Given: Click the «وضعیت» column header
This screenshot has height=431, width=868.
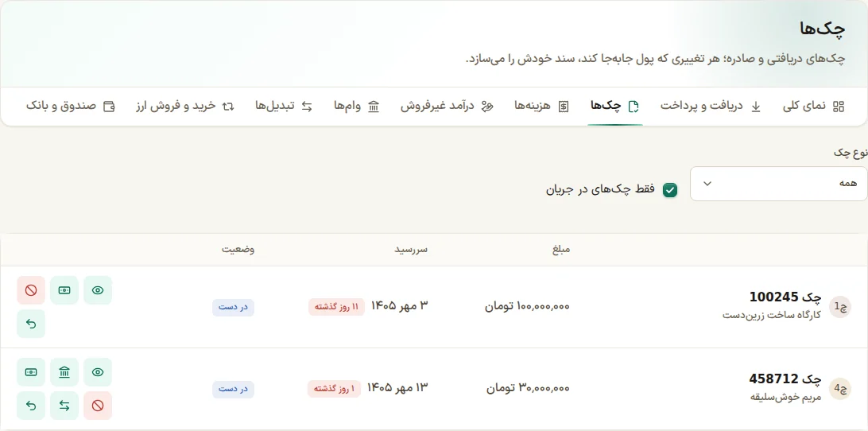Looking at the screenshot, I should [238, 250].
